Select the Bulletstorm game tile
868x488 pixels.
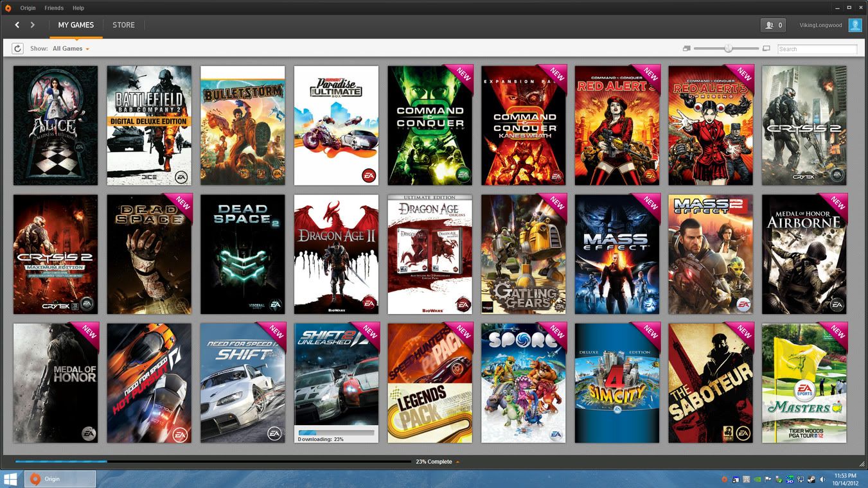243,125
